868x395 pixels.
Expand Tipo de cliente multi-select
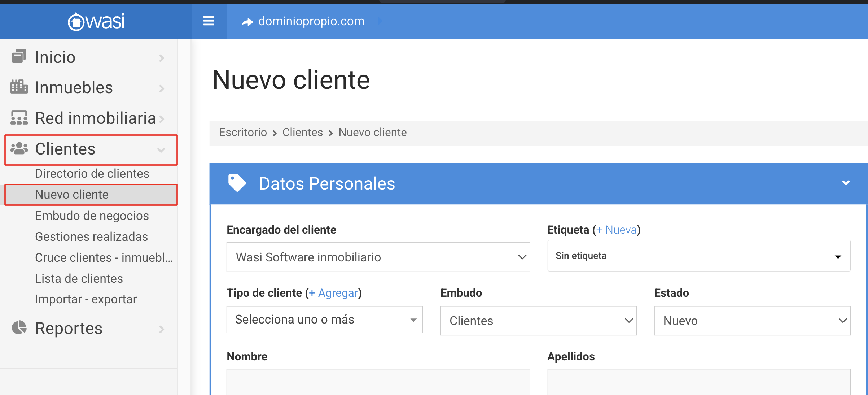click(x=324, y=320)
